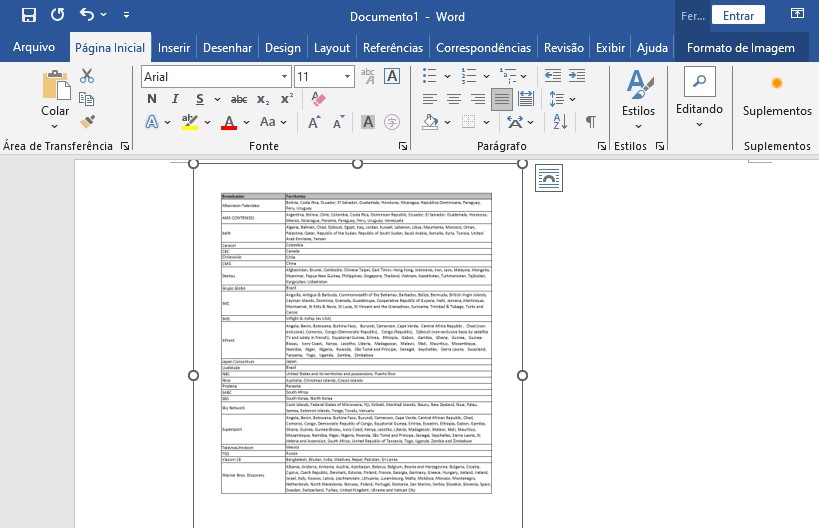This screenshot has height=528, width=819.
Task: Expand the font size dropdown
Action: [345, 77]
